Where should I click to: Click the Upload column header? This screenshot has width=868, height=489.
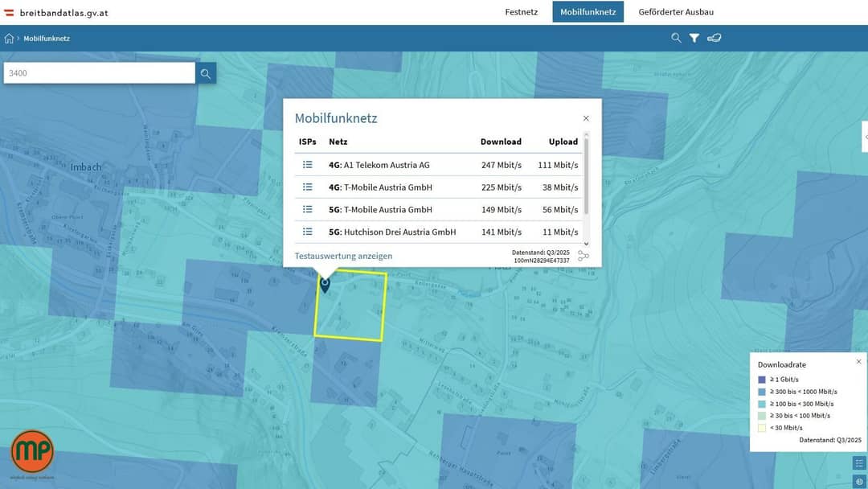pos(563,142)
